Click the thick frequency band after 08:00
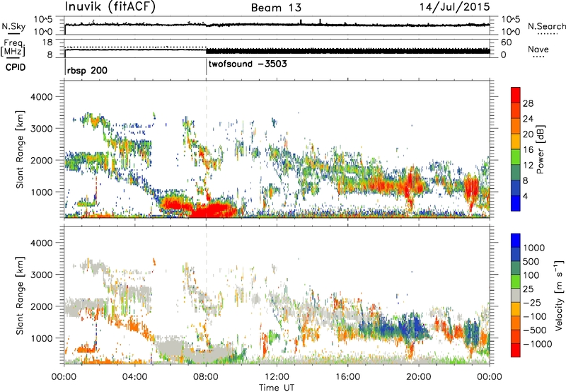The height and width of the screenshot is (392, 566). coord(348,51)
